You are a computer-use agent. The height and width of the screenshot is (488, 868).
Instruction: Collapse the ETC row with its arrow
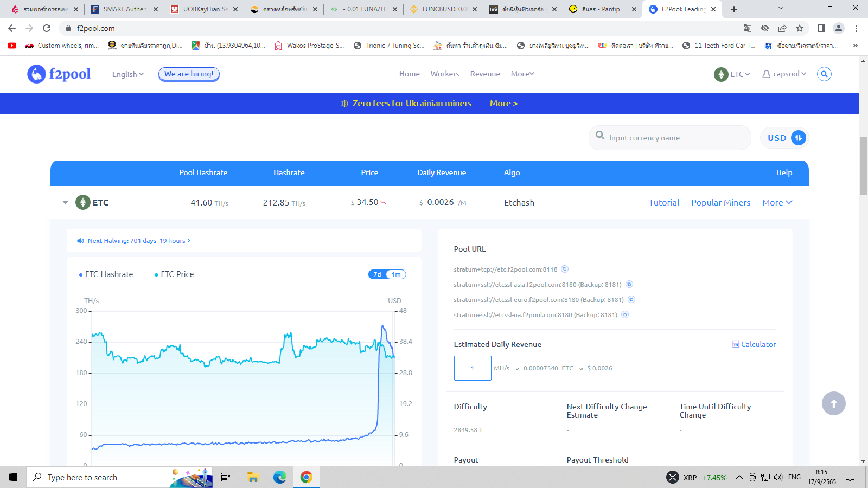66,202
